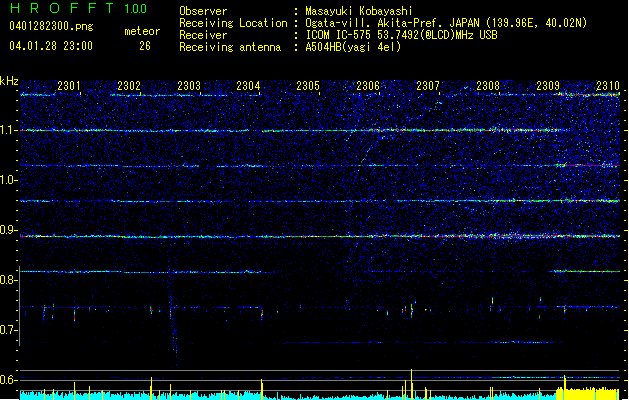Click the Receiver label
This screenshot has width=629, height=400.
point(203,35)
